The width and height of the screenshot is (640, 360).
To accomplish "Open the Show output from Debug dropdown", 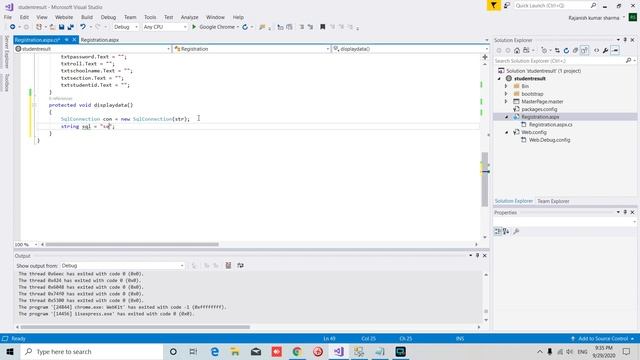I will (122, 266).
